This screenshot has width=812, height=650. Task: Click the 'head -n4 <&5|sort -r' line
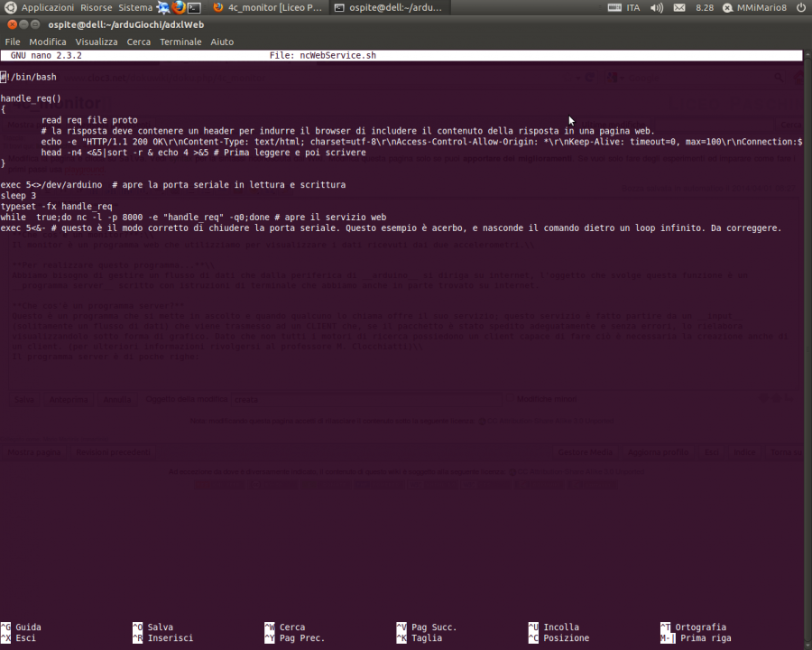pyautogui.click(x=204, y=153)
